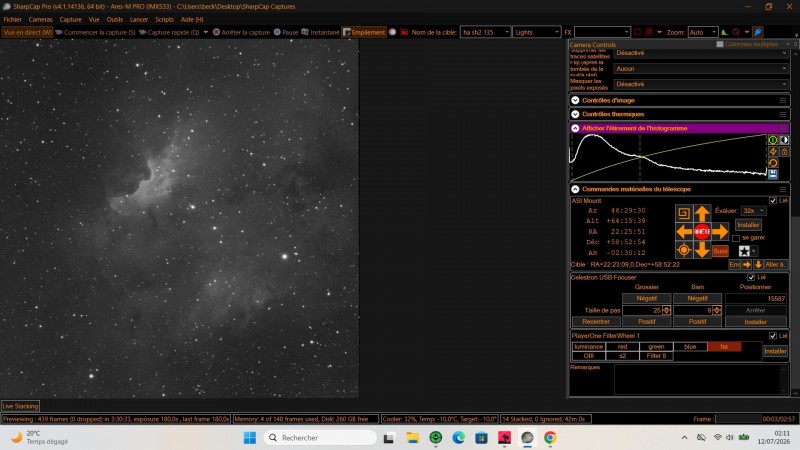
Task: Toggle the Suivi tracking button
Action: [x=720, y=251]
